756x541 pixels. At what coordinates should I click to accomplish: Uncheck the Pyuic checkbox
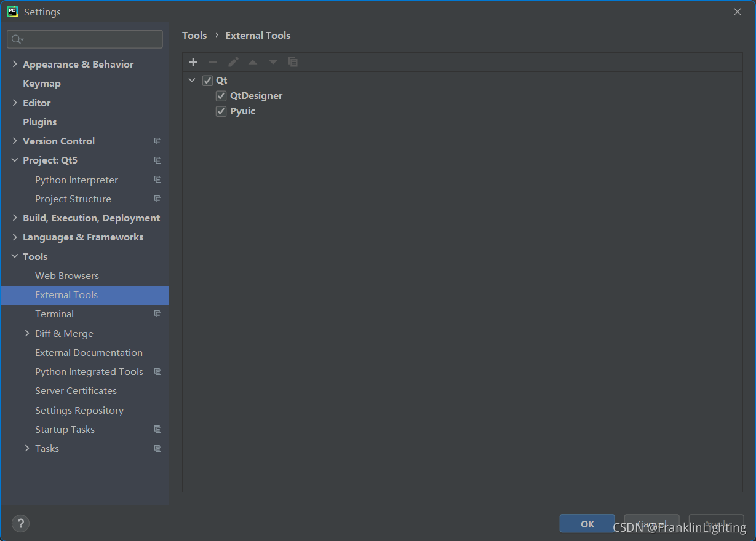(221, 111)
